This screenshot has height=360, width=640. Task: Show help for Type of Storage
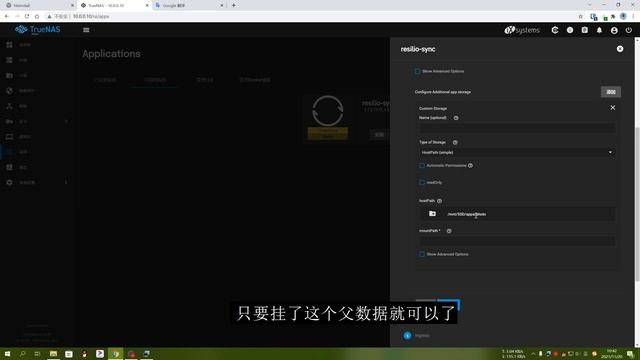[455, 142]
